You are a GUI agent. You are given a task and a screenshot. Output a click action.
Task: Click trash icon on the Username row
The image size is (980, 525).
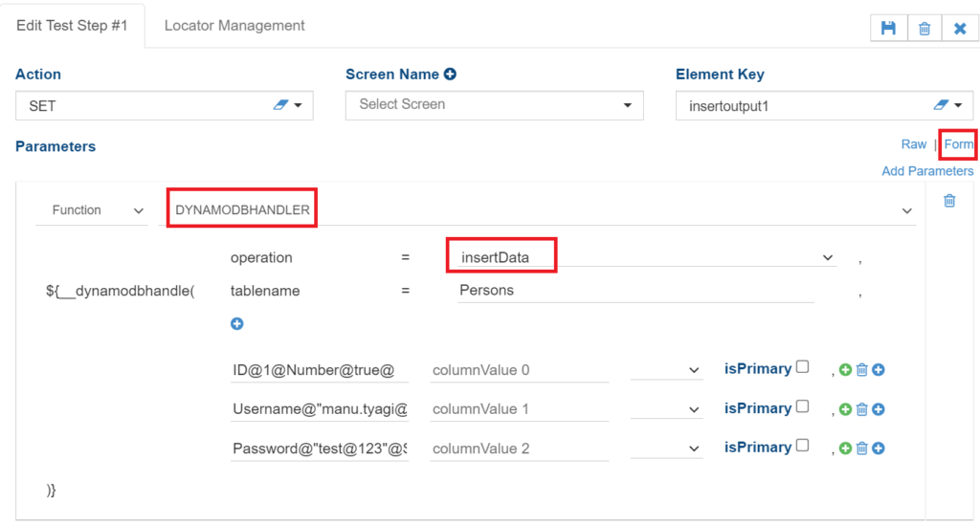click(861, 409)
